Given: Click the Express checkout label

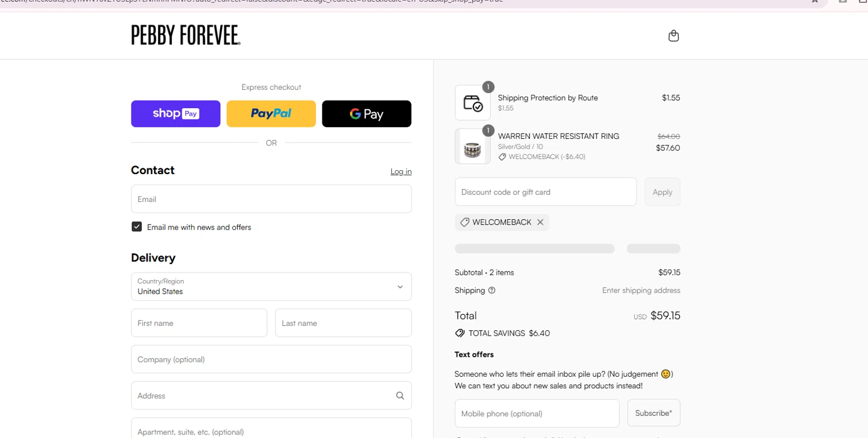Looking at the screenshot, I should coord(271,87).
